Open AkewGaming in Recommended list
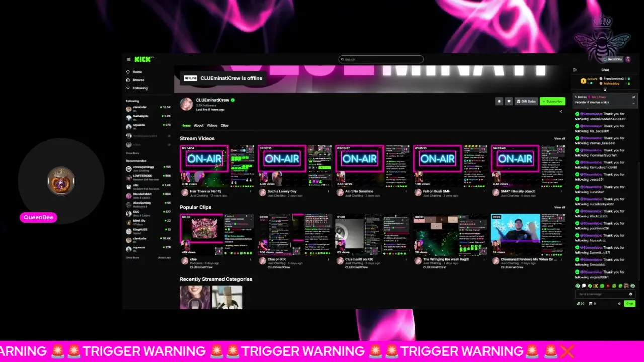644x362 pixels. (x=148, y=204)
